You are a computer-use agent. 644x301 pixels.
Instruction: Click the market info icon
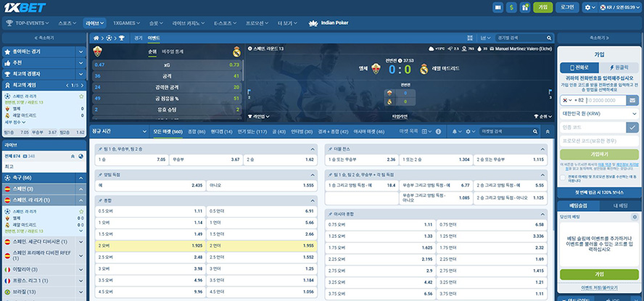(x=438, y=131)
